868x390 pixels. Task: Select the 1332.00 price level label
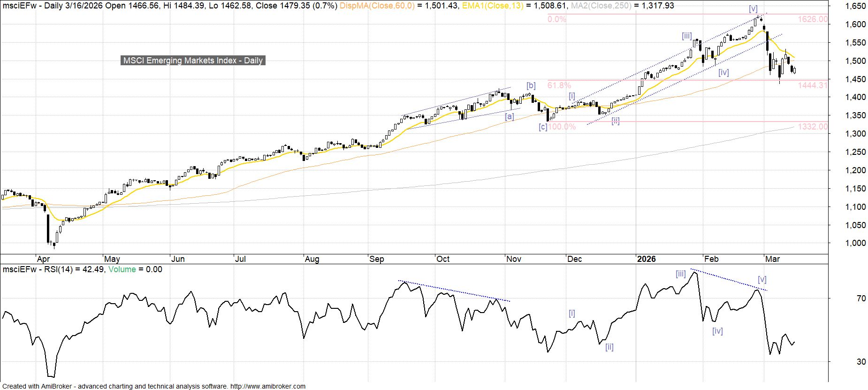point(813,127)
